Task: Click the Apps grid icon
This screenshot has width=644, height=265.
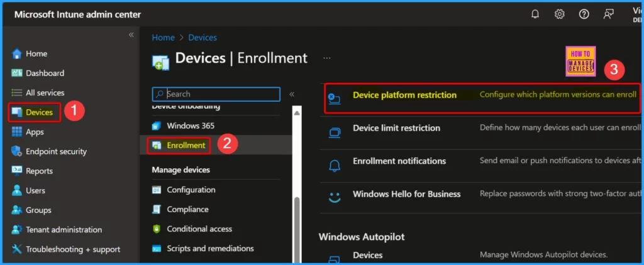Action: 17,132
